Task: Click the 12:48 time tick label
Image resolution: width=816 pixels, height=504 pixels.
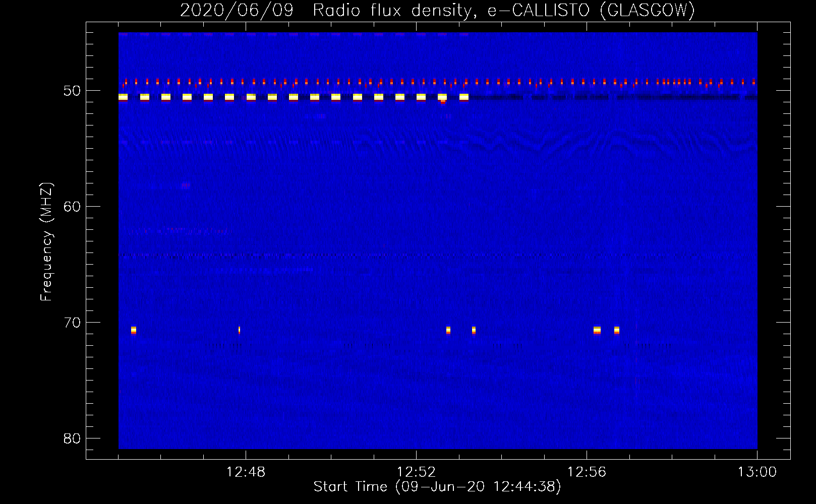Action: 246,472
